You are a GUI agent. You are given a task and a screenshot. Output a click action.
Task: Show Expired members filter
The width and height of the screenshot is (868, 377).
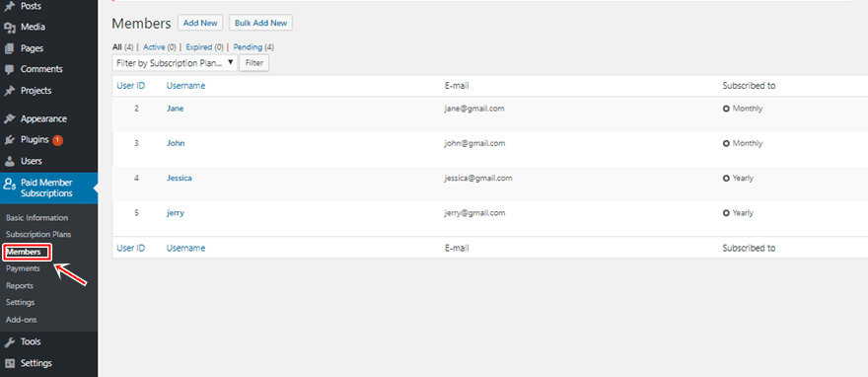[x=199, y=47]
